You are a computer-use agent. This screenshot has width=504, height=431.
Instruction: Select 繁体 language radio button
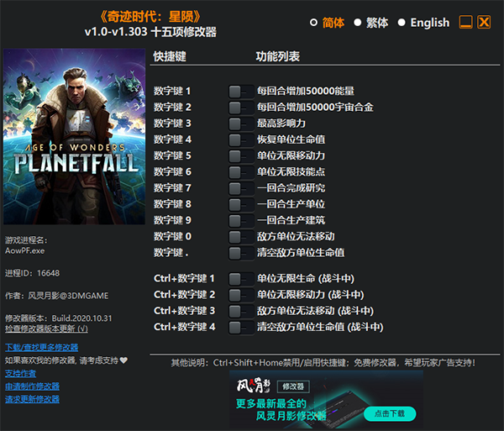tap(358, 23)
